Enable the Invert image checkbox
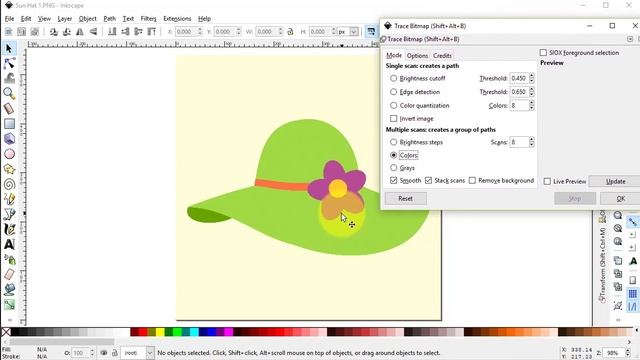Image resolution: width=640 pixels, height=360 pixels. point(393,118)
